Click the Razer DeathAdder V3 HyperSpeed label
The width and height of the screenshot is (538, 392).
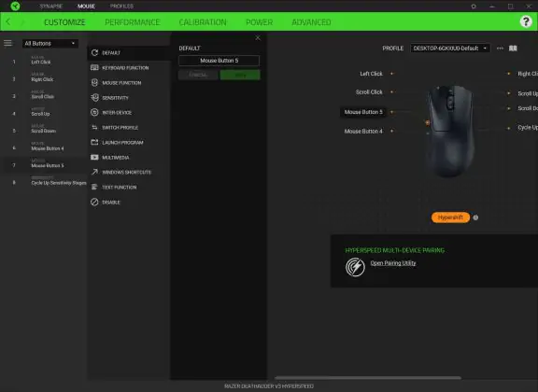point(269,386)
